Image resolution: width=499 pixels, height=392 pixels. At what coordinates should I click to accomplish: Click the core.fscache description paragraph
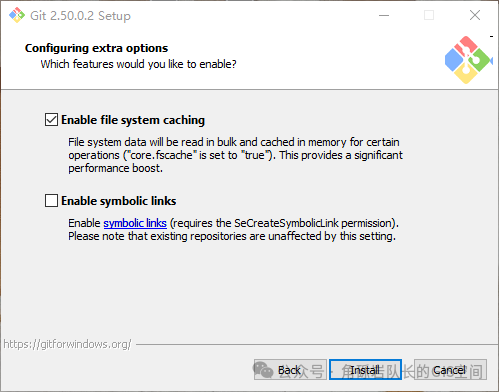click(x=235, y=155)
